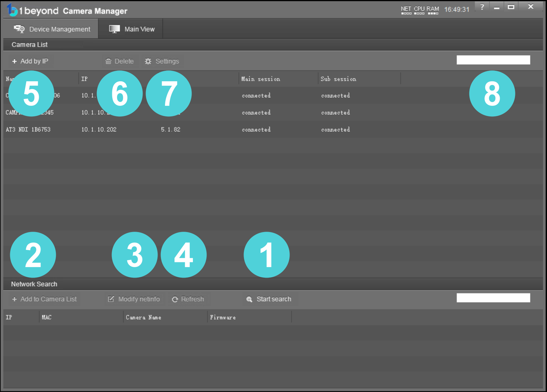Check the NET usage indicator
Image resolution: width=547 pixels, height=392 pixels.
(x=406, y=10)
